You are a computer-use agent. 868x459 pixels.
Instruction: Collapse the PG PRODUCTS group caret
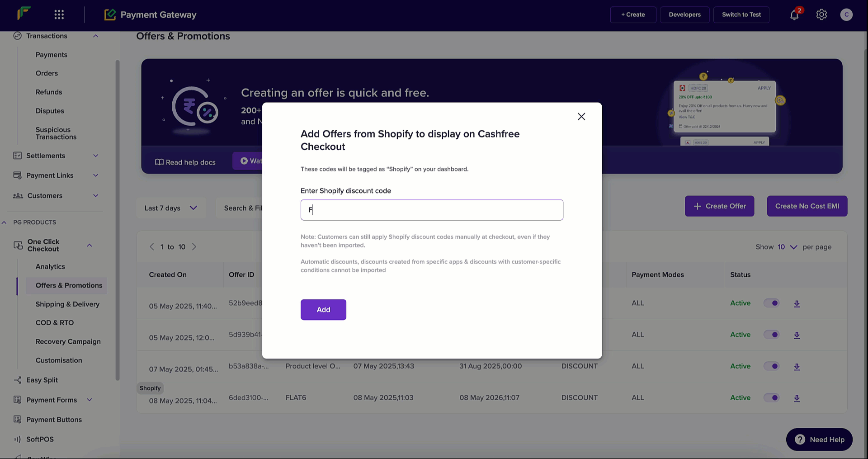click(4, 222)
